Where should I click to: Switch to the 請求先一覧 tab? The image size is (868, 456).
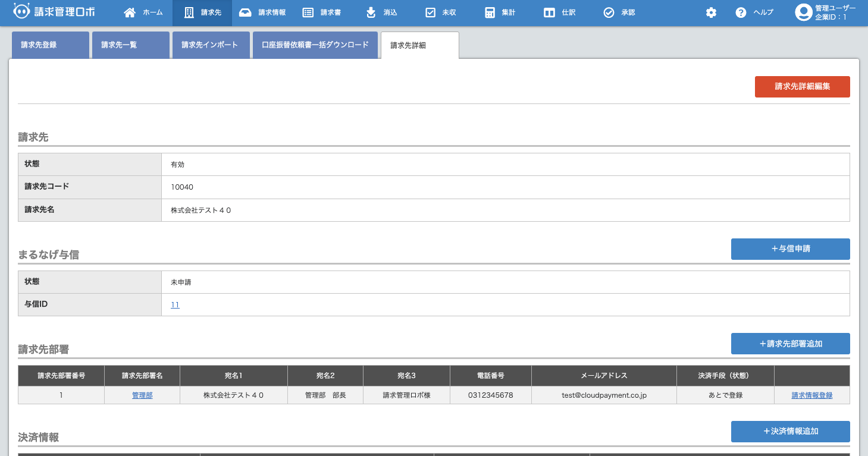click(131, 45)
